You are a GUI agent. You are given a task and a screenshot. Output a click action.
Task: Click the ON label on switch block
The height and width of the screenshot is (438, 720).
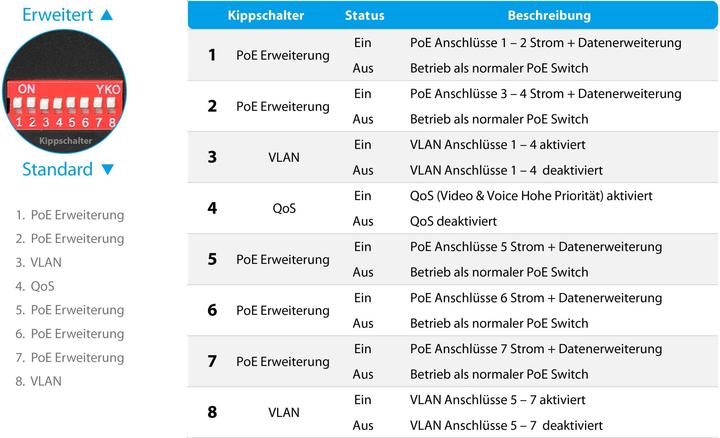26,89
